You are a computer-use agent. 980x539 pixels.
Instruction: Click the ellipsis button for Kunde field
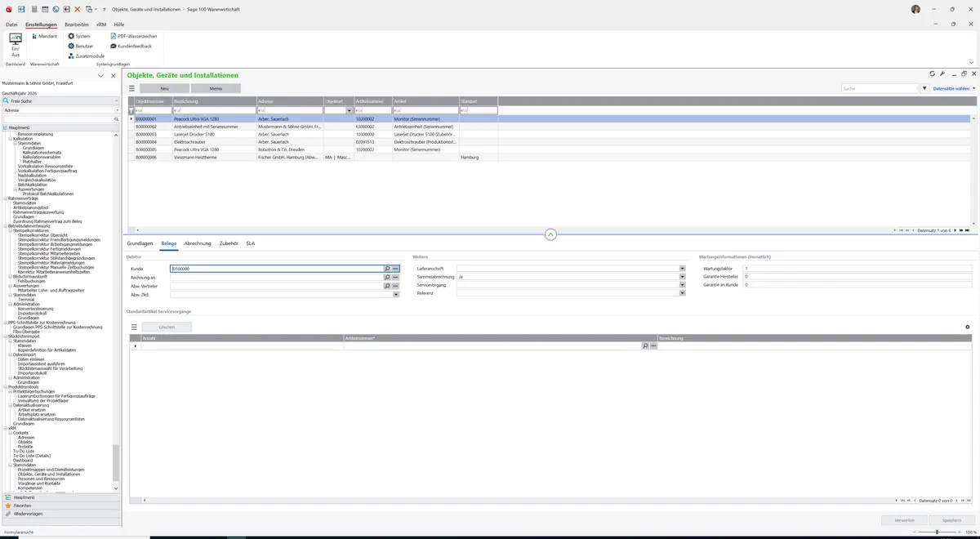click(x=395, y=269)
